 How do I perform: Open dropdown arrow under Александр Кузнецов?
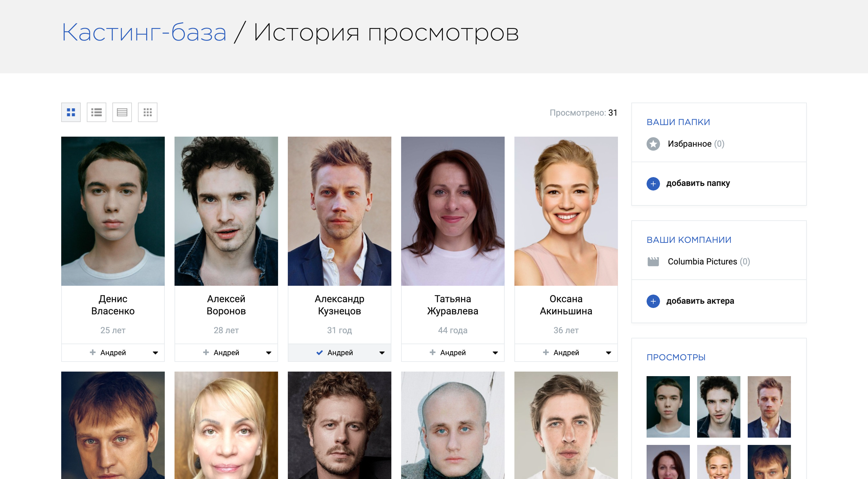coord(382,353)
